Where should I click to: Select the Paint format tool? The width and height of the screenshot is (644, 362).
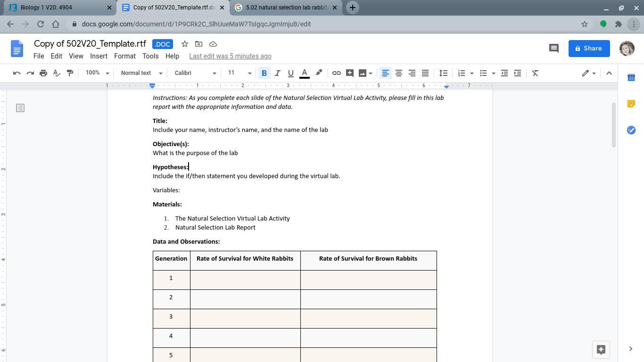70,73
